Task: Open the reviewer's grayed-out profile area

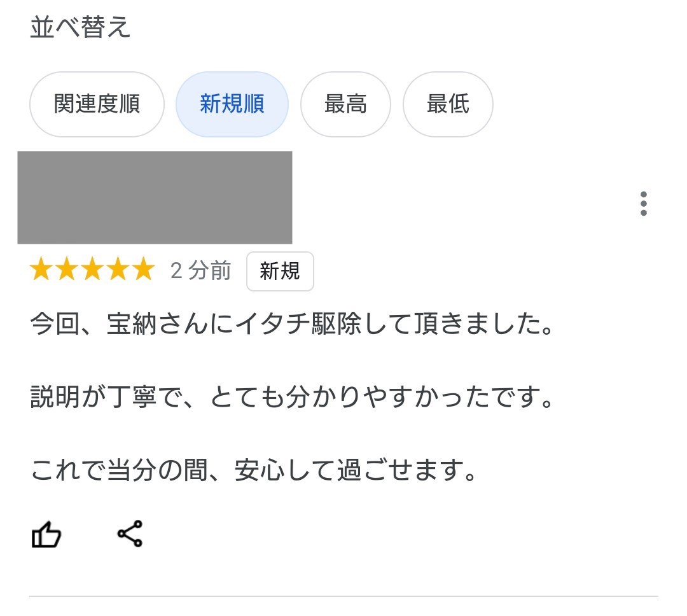Action: click(155, 197)
